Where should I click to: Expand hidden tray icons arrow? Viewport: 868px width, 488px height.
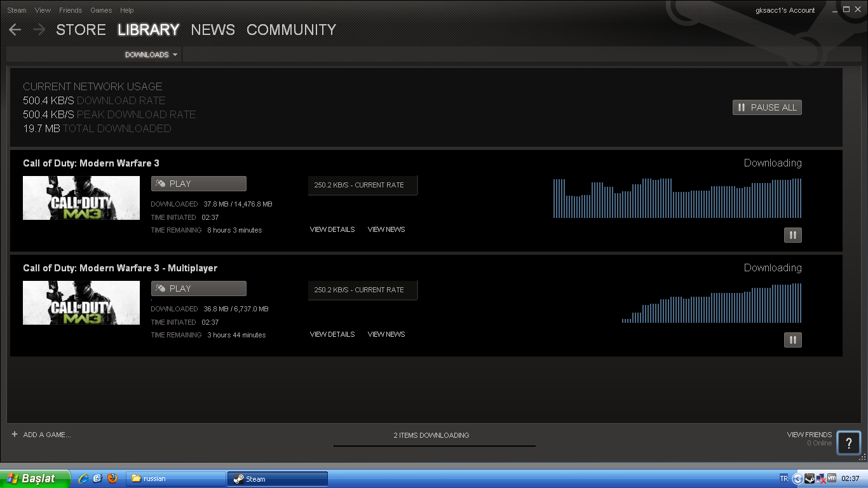tap(797, 478)
